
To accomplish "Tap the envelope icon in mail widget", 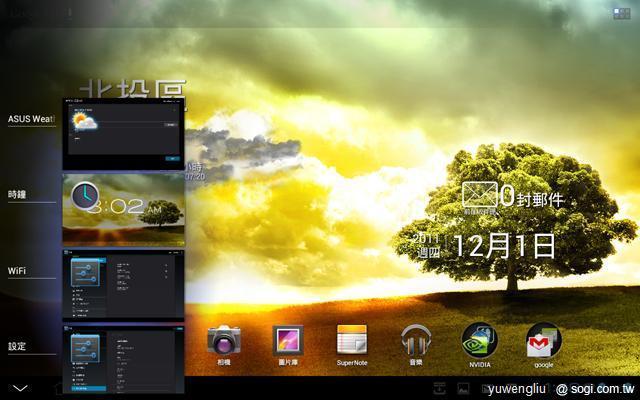I will tap(480, 195).
